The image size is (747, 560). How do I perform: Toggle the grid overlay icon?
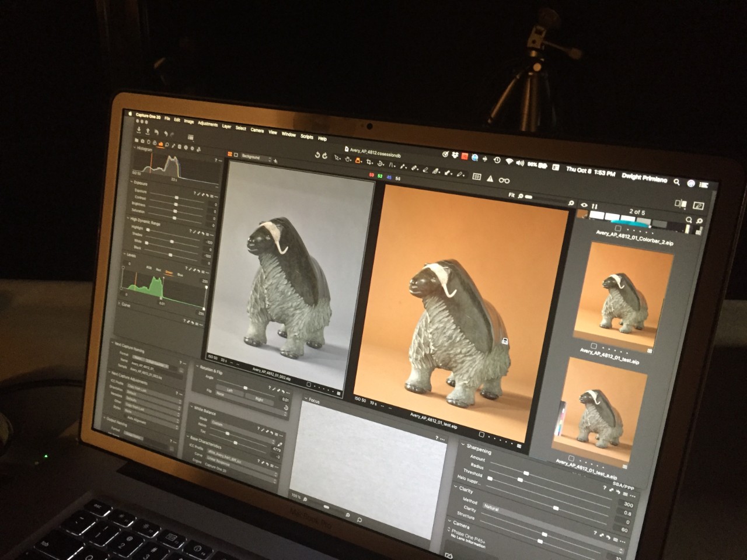tap(477, 176)
